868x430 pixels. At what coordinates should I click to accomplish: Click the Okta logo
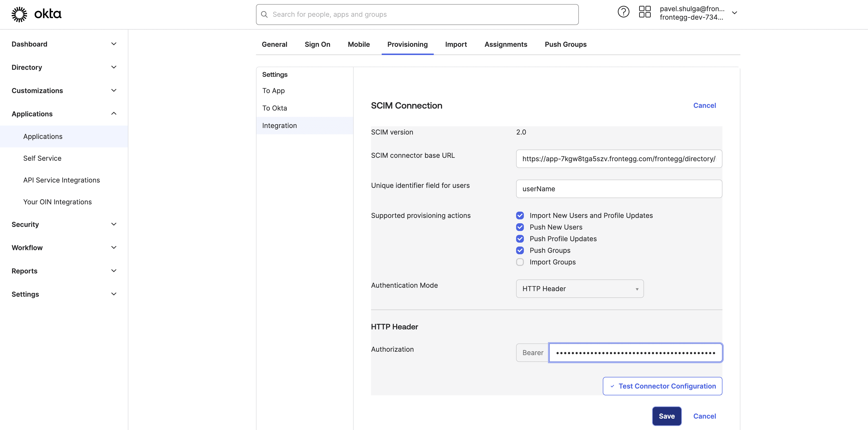point(36,14)
